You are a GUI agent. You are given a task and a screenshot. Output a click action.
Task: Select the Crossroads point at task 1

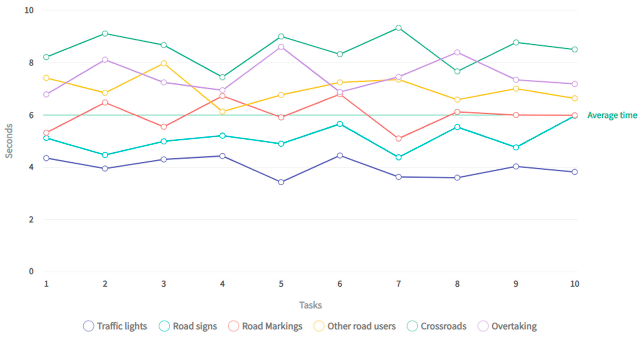[46, 57]
